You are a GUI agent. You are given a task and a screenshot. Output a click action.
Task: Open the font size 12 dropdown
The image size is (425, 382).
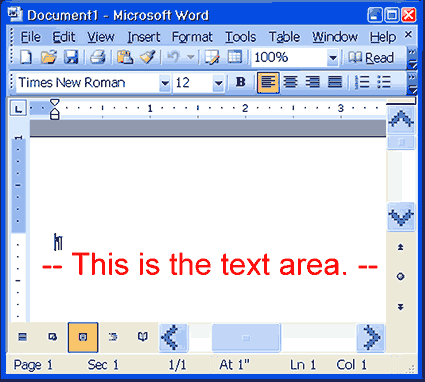click(218, 83)
